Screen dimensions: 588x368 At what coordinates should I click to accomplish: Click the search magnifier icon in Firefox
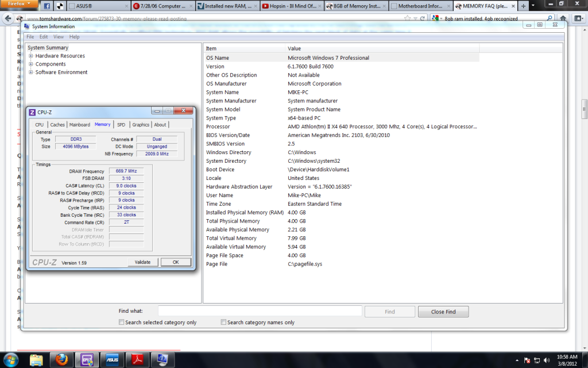550,18
